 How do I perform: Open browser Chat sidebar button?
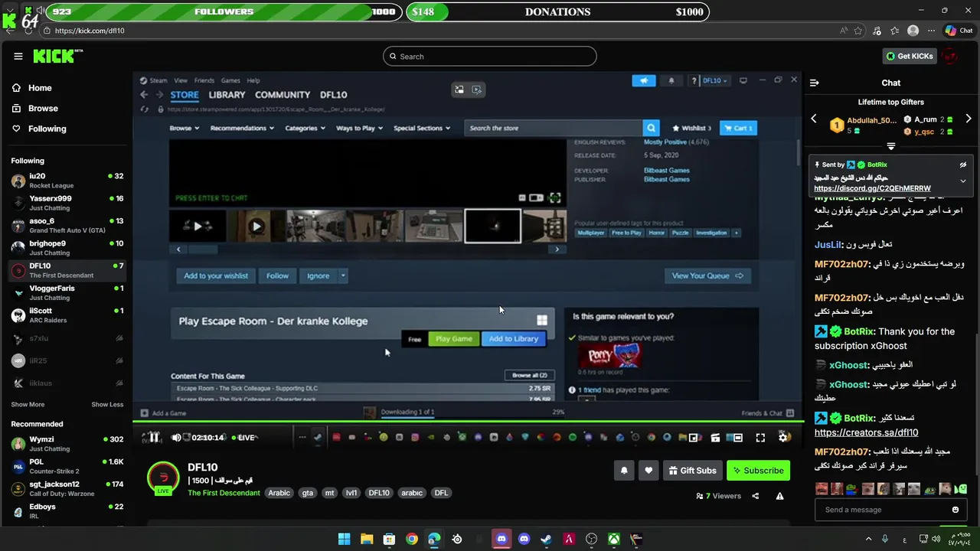pyautogui.click(x=959, y=31)
